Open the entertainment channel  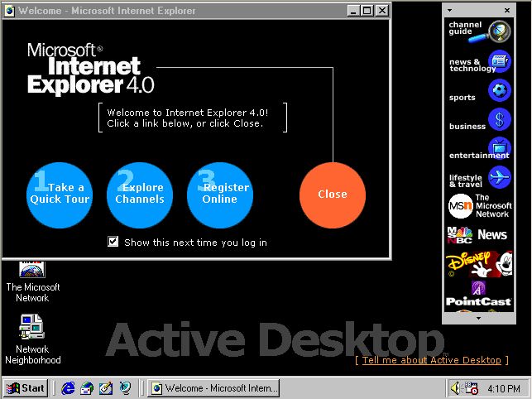(x=479, y=149)
